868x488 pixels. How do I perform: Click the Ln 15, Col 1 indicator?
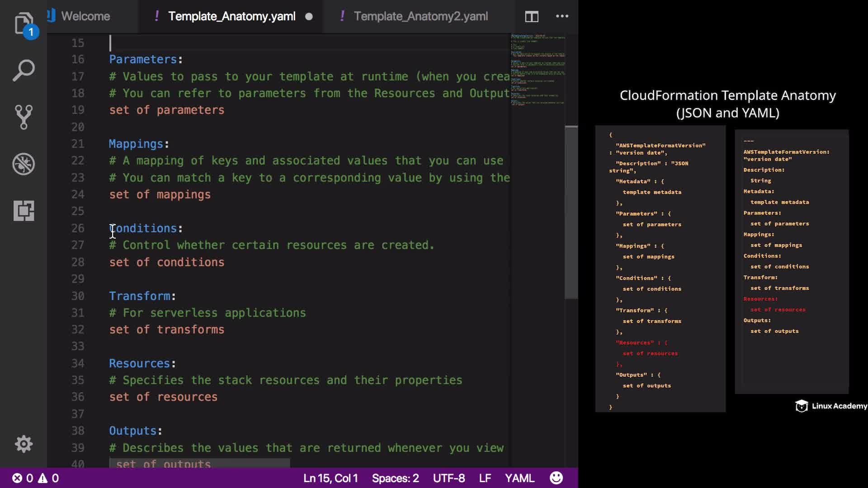click(330, 478)
